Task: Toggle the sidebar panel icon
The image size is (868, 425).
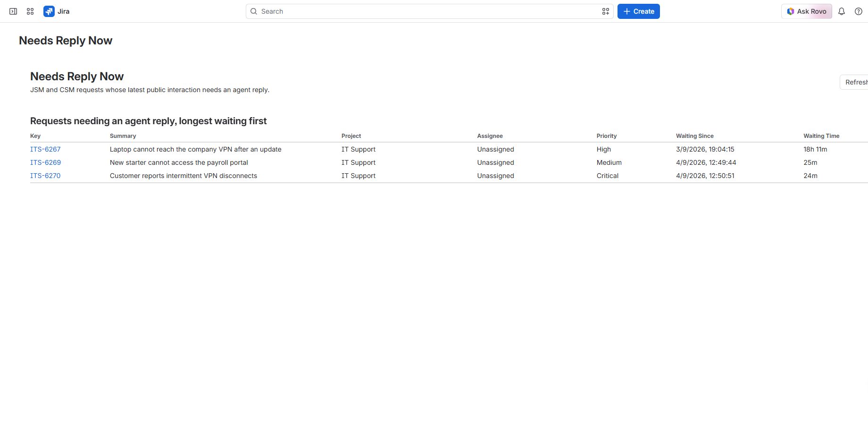Action: [x=13, y=11]
